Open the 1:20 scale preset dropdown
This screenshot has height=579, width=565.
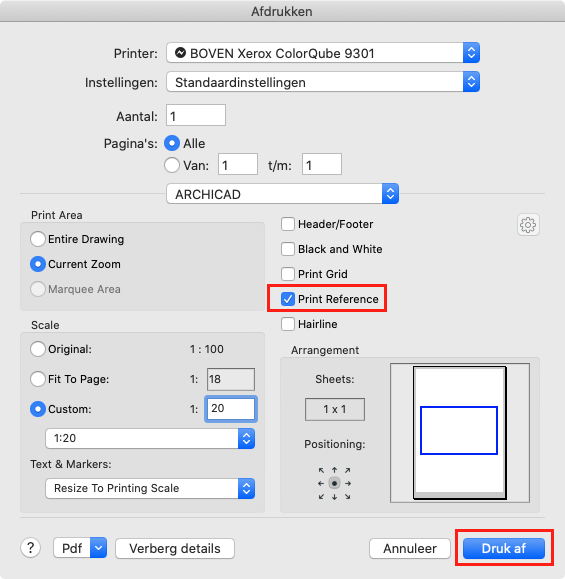(x=150, y=438)
